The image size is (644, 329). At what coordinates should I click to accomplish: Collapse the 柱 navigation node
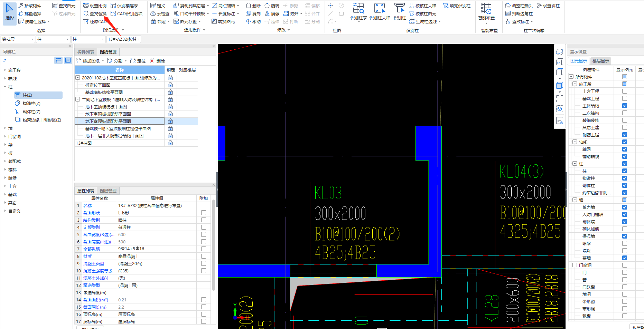[x=5, y=87]
